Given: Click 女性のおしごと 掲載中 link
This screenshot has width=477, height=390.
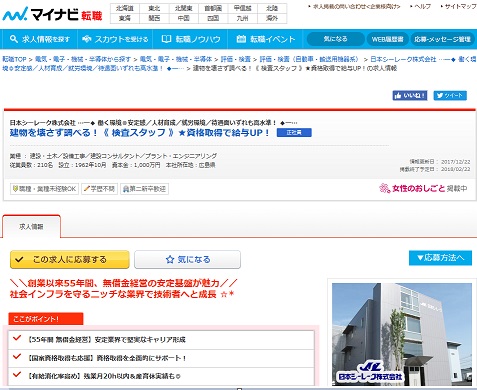Looking at the screenshot, I should click(423, 188).
